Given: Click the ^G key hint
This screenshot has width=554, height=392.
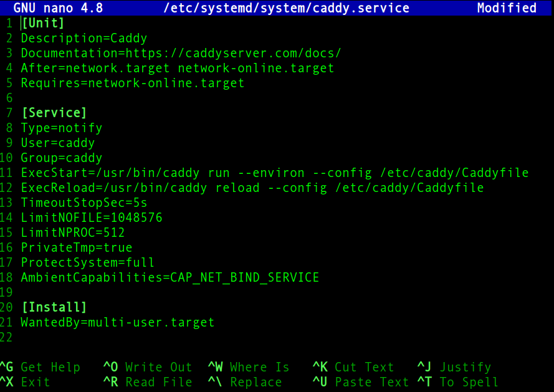Looking at the screenshot, I should [x=7, y=367].
